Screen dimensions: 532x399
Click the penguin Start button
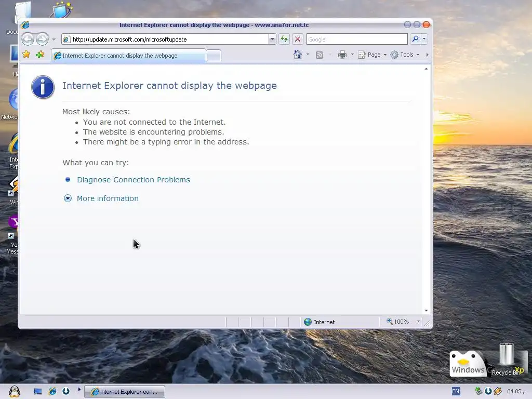coord(14,392)
